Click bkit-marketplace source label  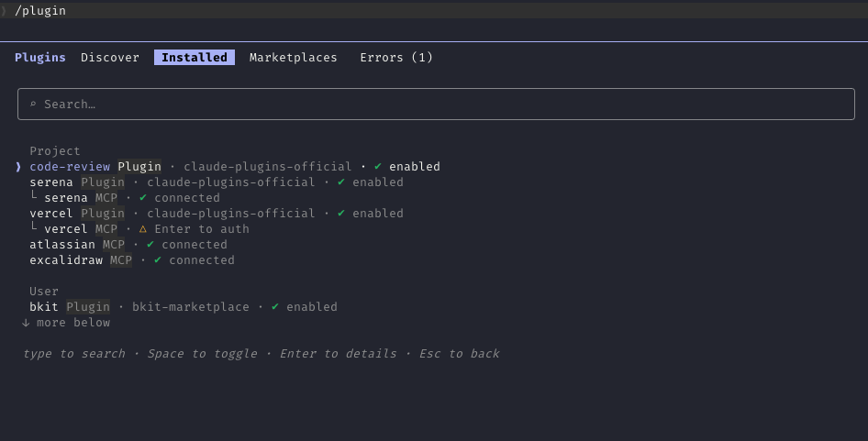(191, 306)
